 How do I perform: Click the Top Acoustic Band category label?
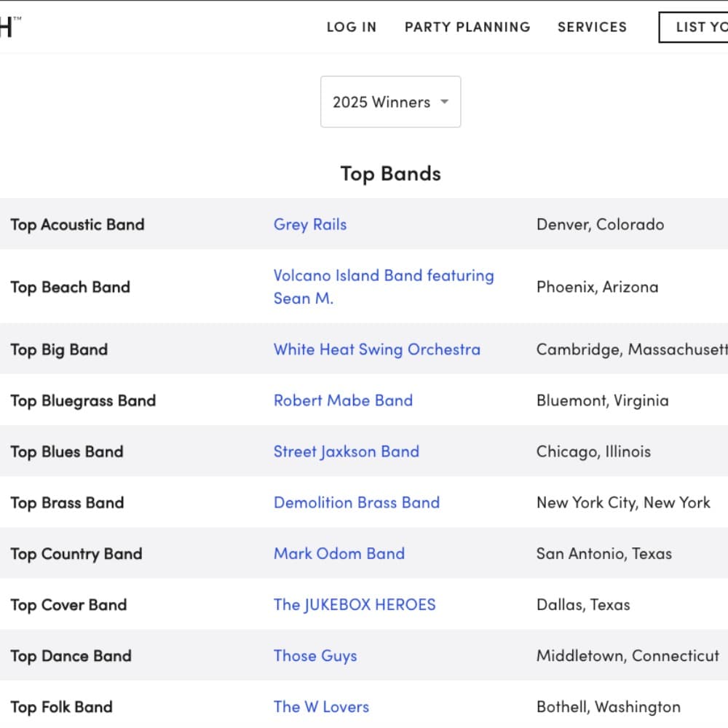coord(77,224)
